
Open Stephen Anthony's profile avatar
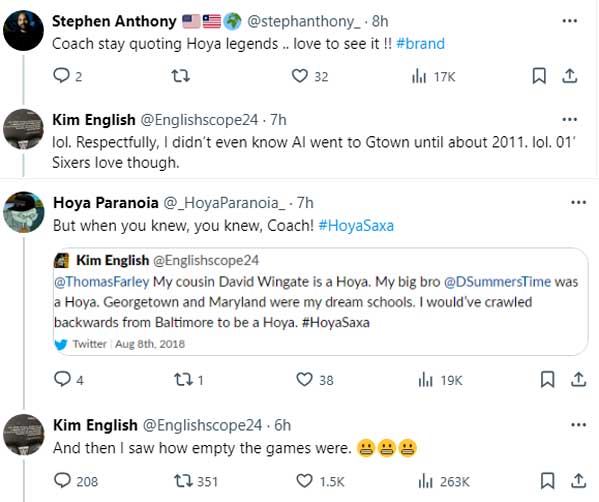click(23, 30)
